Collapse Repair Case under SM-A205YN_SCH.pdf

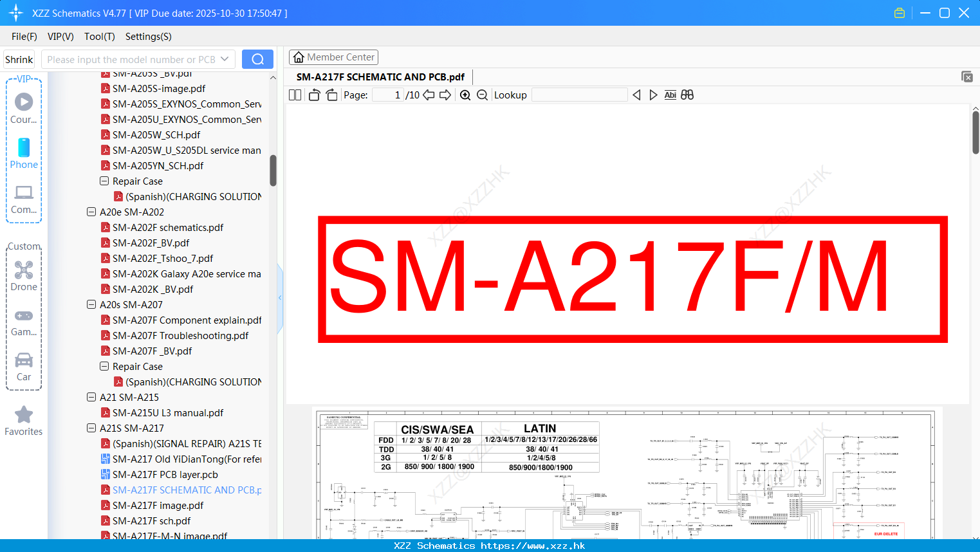tap(104, 181)
